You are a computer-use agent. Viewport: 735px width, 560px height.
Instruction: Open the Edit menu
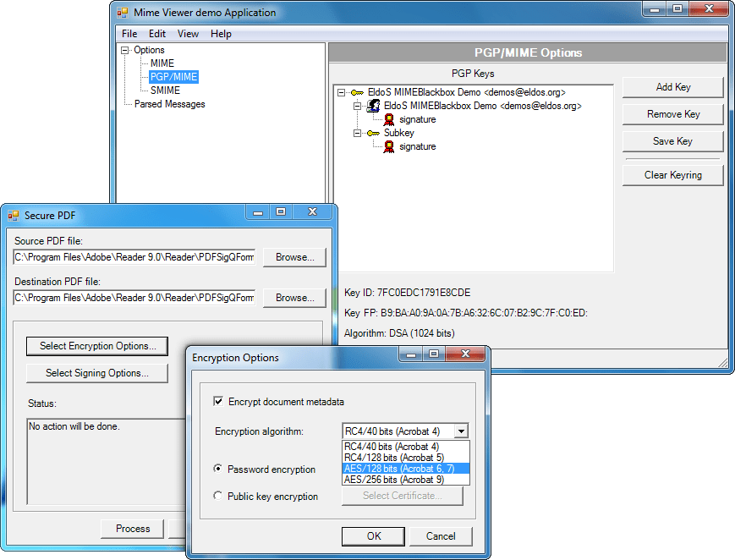coord(157,34)
